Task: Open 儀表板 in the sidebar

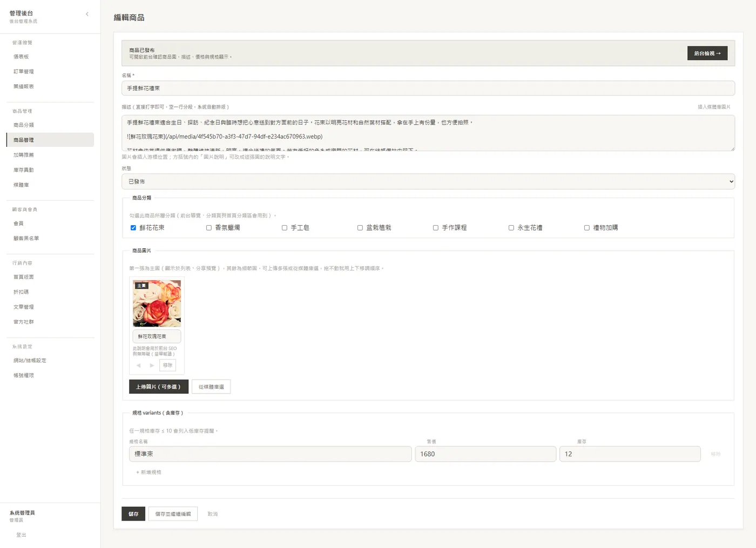Action: pos(50,57)
